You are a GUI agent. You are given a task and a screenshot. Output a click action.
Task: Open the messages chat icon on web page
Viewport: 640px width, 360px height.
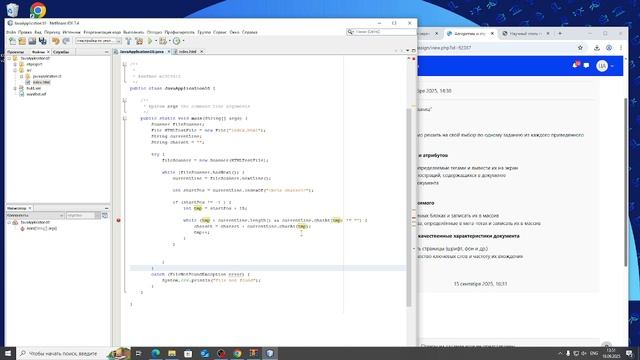[x=587, y=65]
